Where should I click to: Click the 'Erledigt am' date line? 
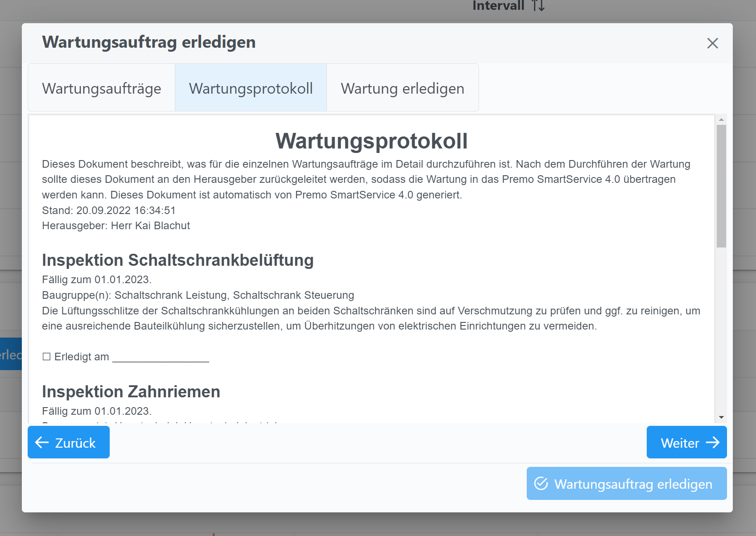click(x=161, y=358)
